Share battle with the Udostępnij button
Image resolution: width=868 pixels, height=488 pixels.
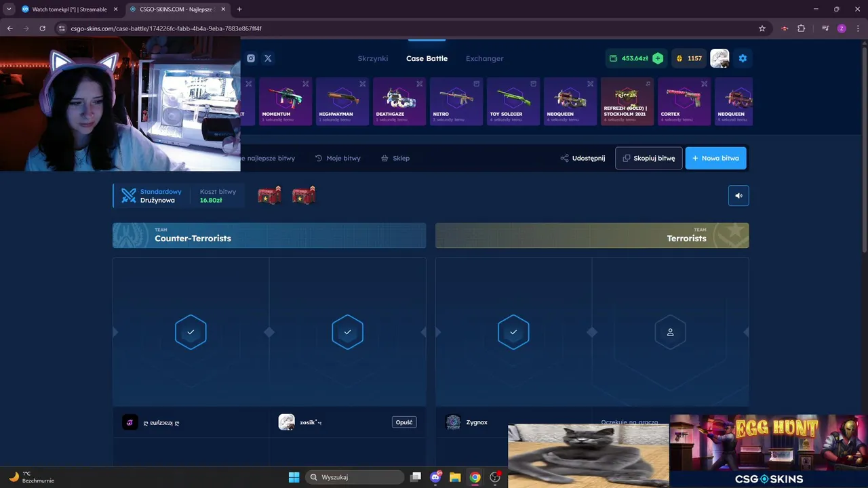tap(583, 158)
